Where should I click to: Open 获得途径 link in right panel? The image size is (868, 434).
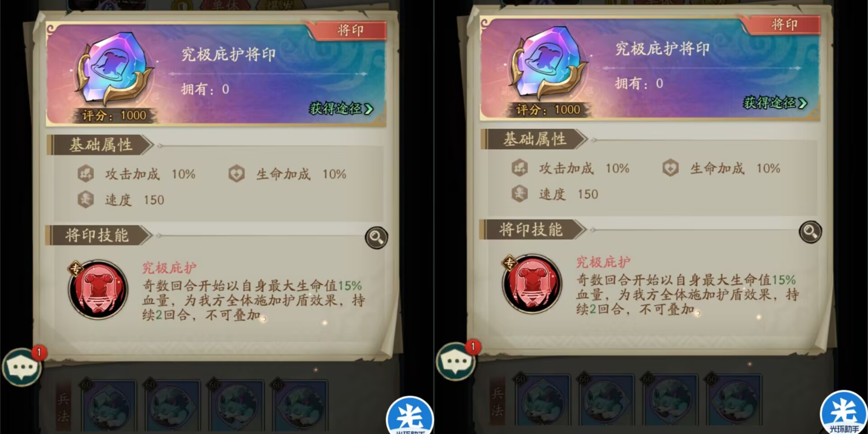point(775,103)
